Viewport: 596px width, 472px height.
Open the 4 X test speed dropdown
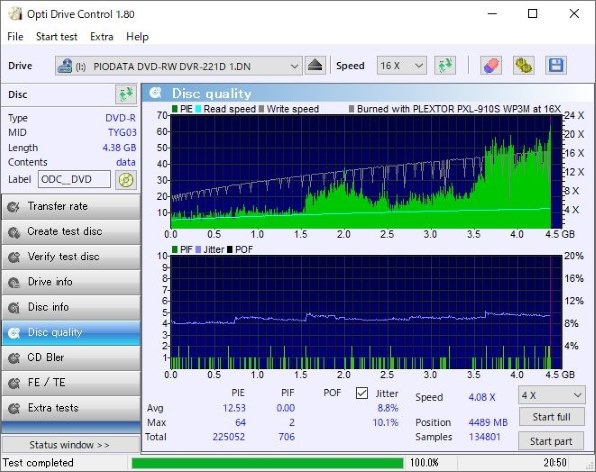point(551,395)
